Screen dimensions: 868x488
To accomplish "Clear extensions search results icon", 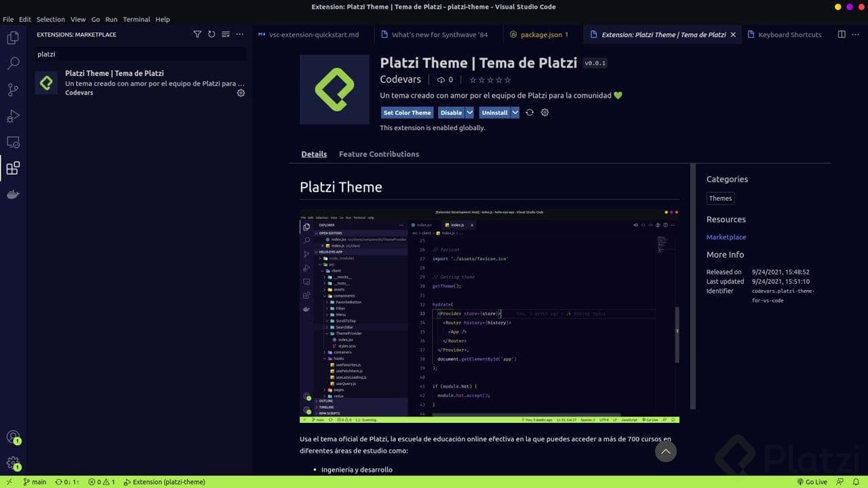I will click(x=226, y=35).
